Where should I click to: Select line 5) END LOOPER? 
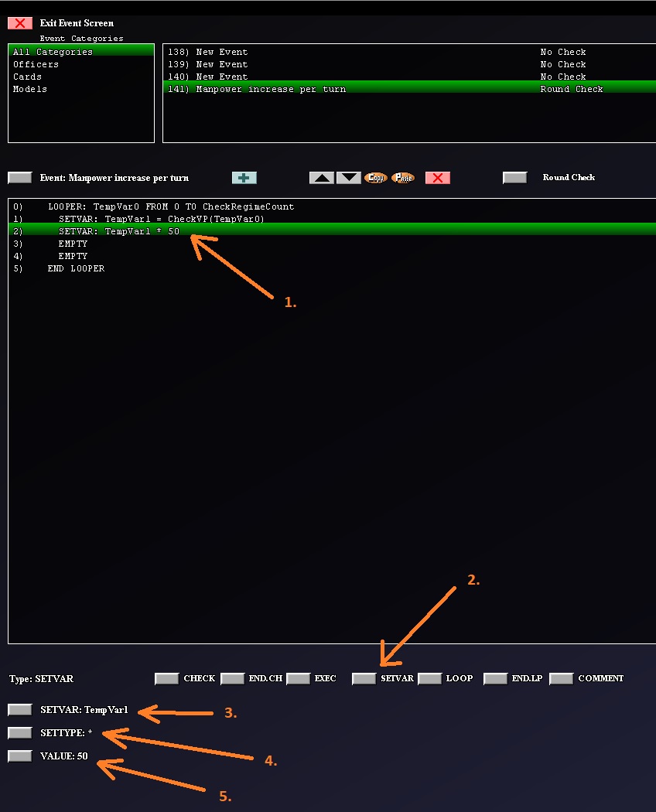point(332,269)
